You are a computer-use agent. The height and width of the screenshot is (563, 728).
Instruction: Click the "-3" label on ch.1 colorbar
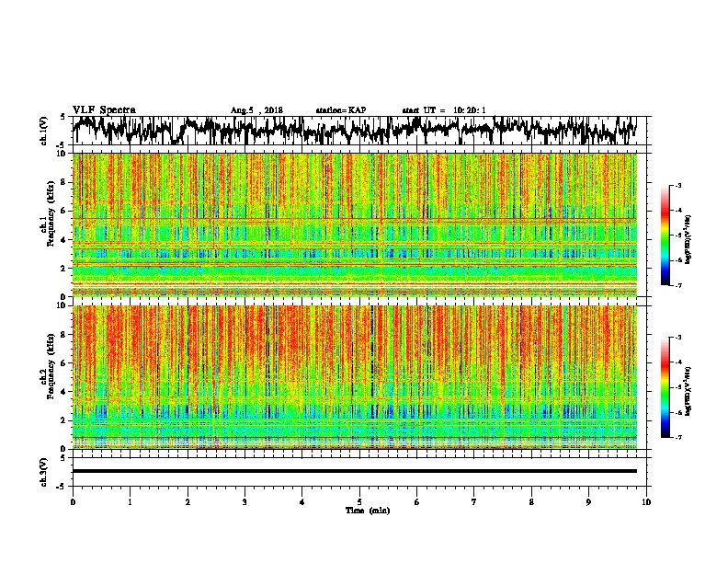coord(677,185)
